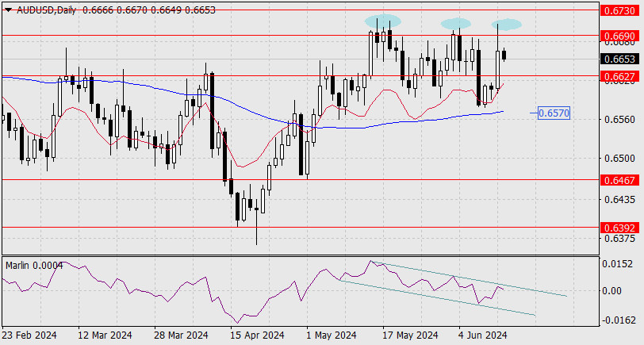Click the 15 Apr 2024 date label

point(258,335)
